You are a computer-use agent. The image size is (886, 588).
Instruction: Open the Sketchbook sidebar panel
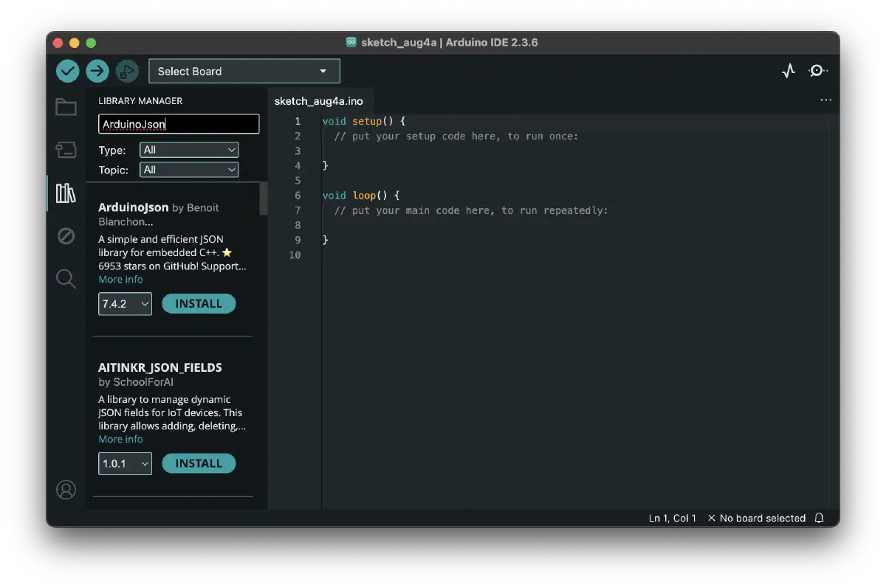coord(66,107)
